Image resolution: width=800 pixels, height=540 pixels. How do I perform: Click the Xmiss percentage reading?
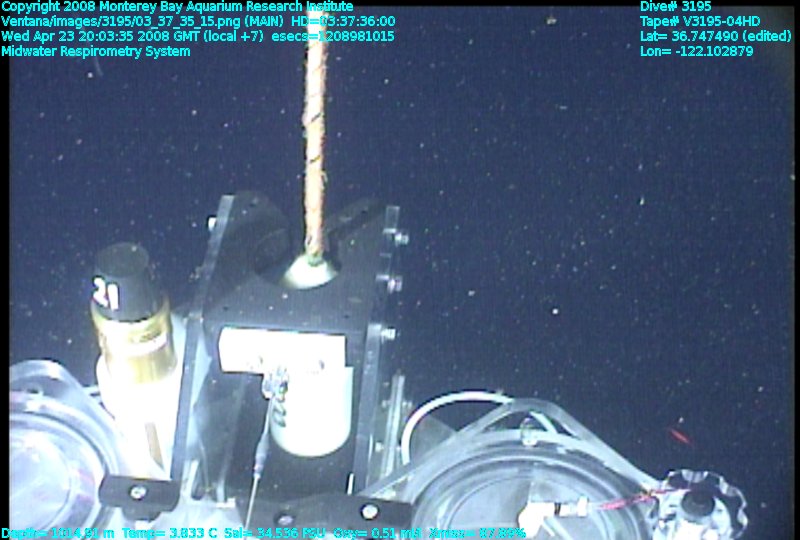click(x=477, y=533)
